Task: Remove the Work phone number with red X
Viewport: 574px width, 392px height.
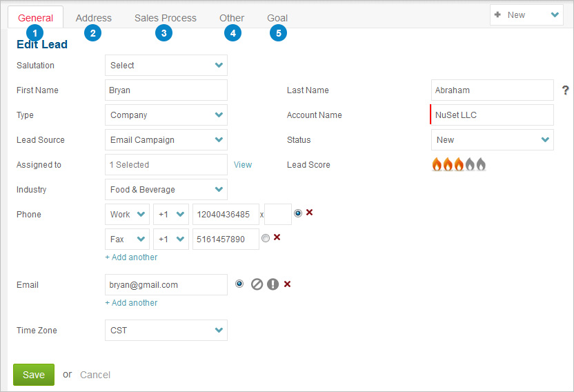Action: click(x=309, y=213)
